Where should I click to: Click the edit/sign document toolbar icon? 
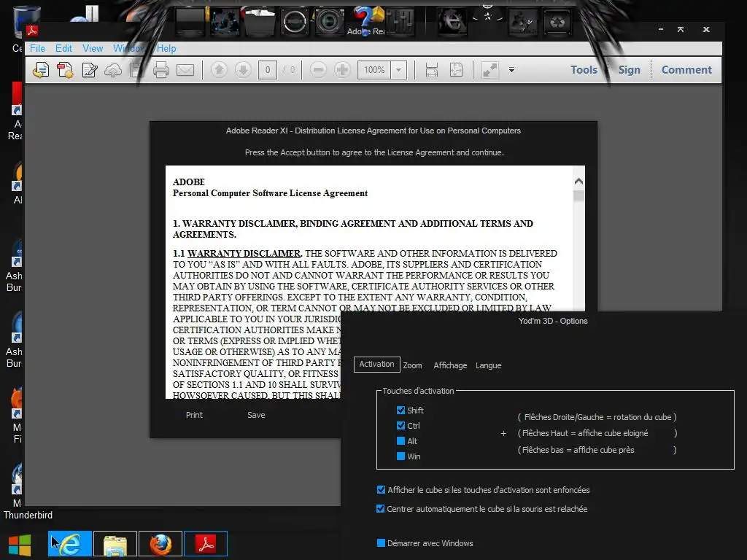pyautogui.click(x=90, y=70)
